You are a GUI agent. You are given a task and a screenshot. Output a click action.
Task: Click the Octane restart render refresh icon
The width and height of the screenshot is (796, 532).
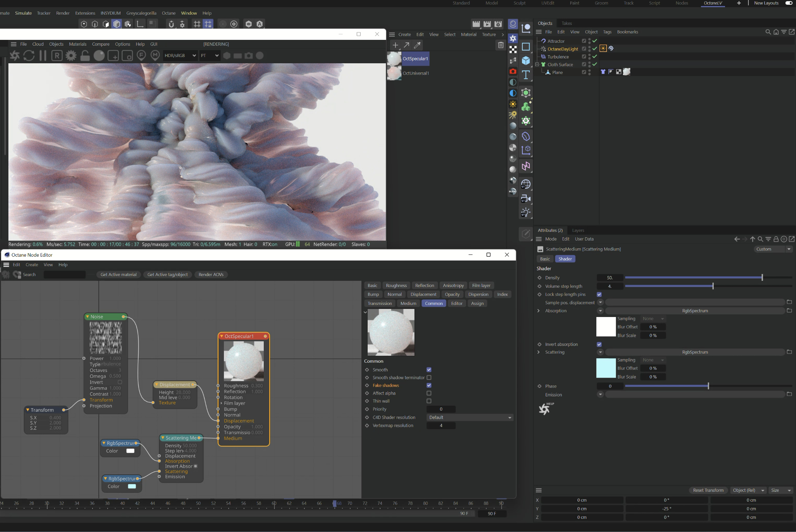tap(29, 56)
